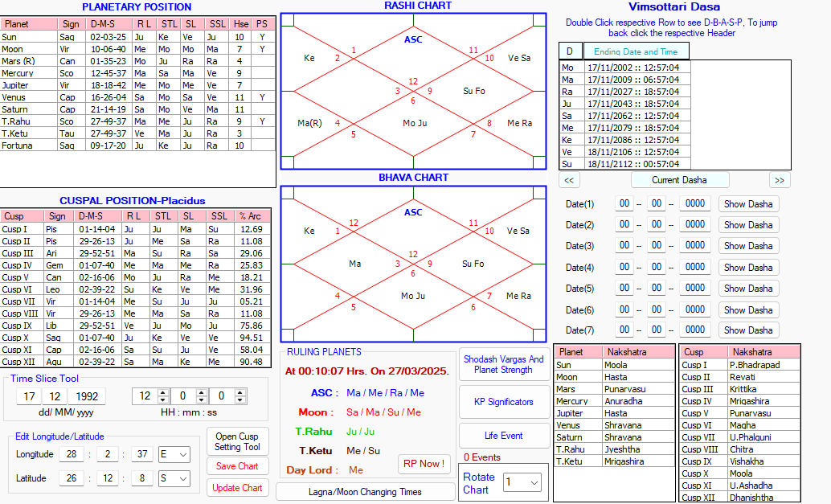Click the previous dasha double-arrow button
The height and width of the screenshot is (504, 831).
[569, 180]
